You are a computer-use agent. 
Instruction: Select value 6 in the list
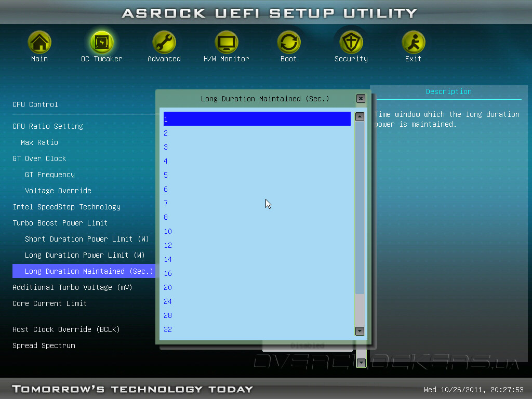pyautogui.click(x=257, y=189)
